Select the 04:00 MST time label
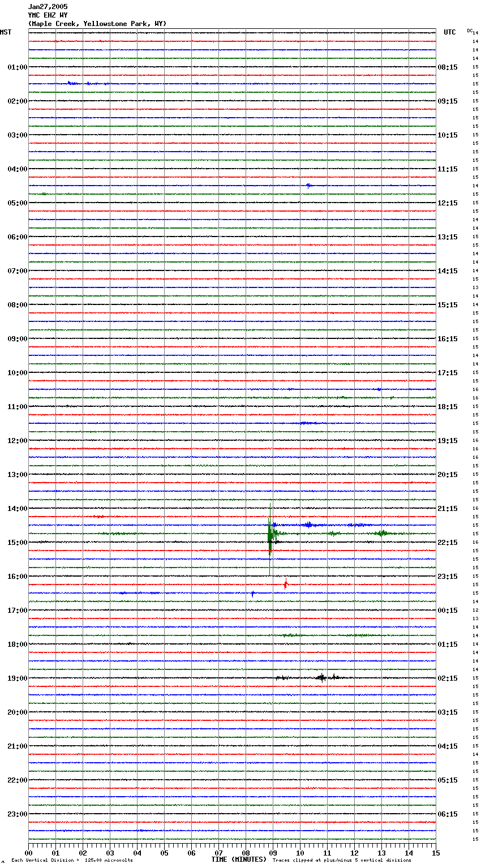 pos(18,169)
